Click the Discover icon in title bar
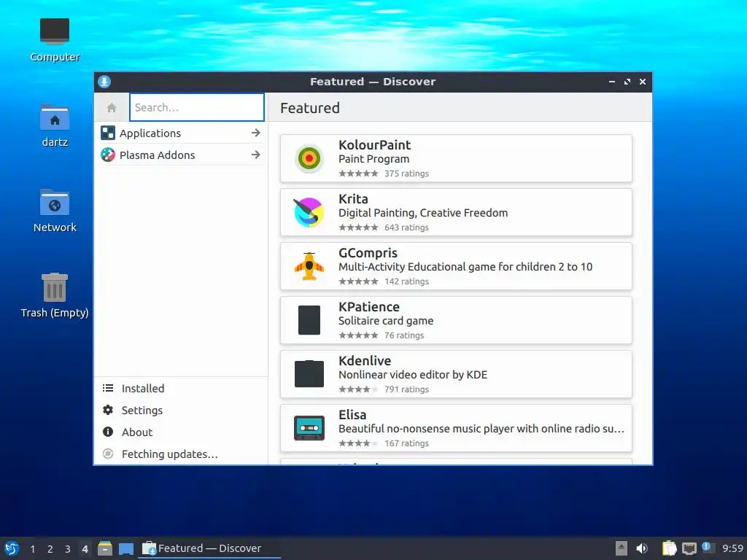 (x=104, y=82)
